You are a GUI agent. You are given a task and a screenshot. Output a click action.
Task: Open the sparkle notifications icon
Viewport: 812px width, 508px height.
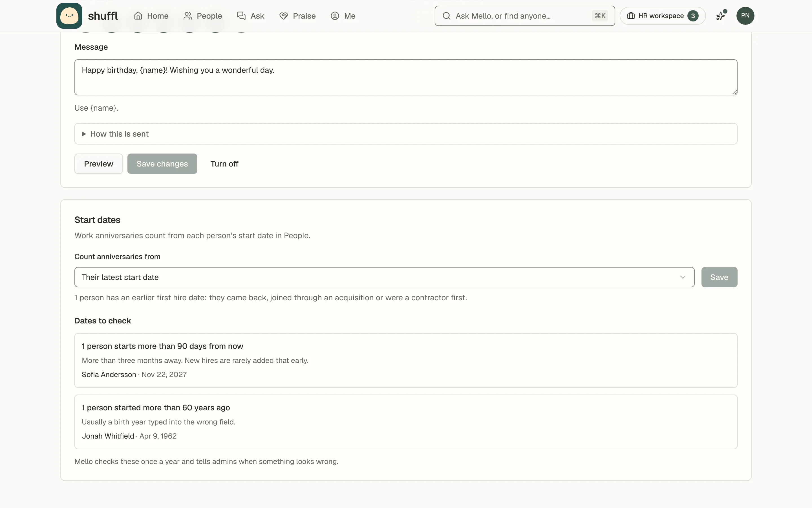click(721, 16)
